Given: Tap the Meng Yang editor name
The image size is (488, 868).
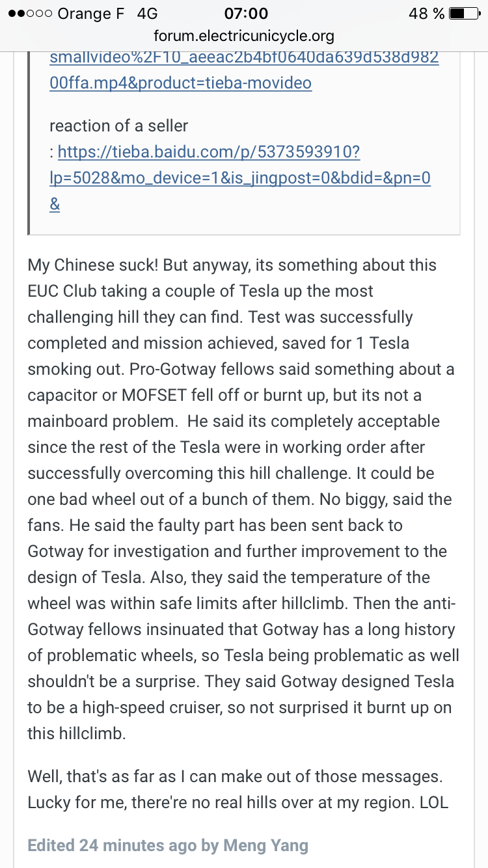Looking at the screenshot, I should 265,846.
